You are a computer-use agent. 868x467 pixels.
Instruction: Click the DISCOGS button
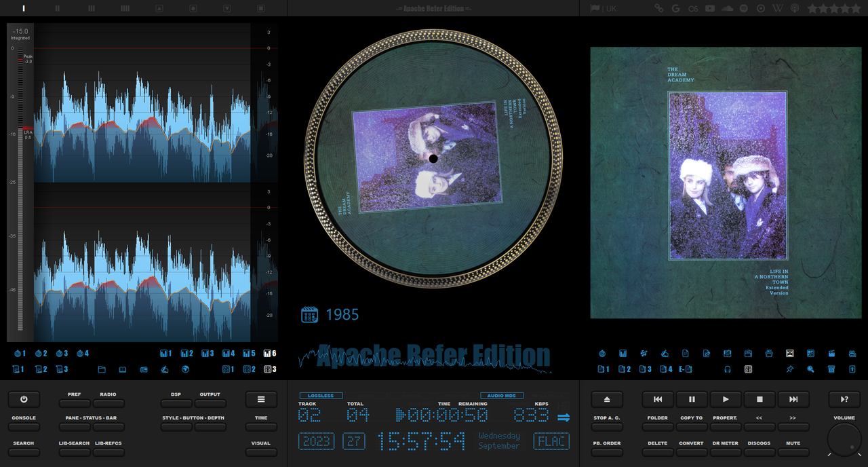[x=759, y=452]
